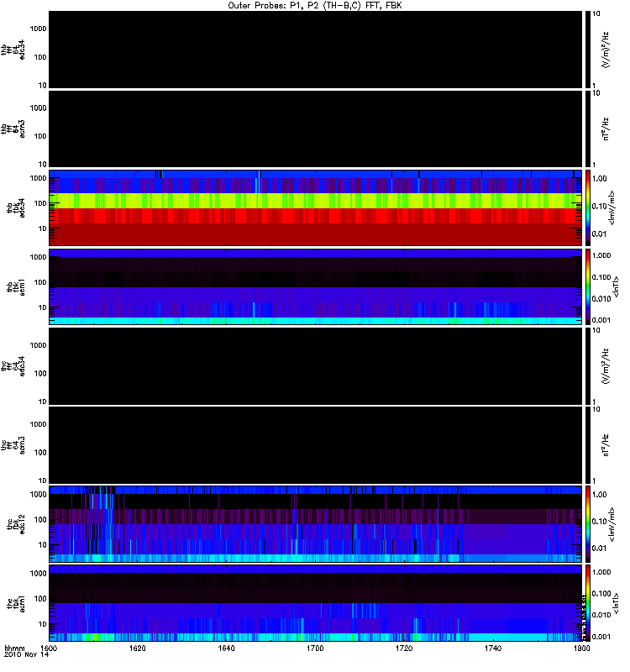Viewport: 630px width, 672px height.
Task: Click the '1640' time axis label
Action: pos(226,648)
